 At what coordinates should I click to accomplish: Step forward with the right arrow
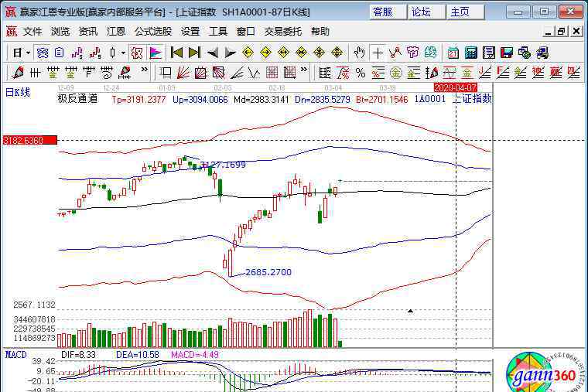tap(230, 53)
